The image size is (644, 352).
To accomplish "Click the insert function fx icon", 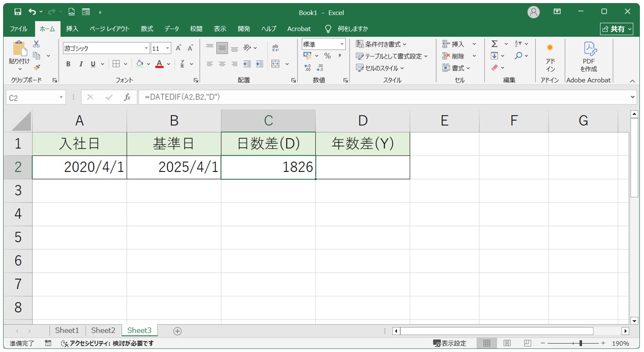I will (x=127, y=97).
